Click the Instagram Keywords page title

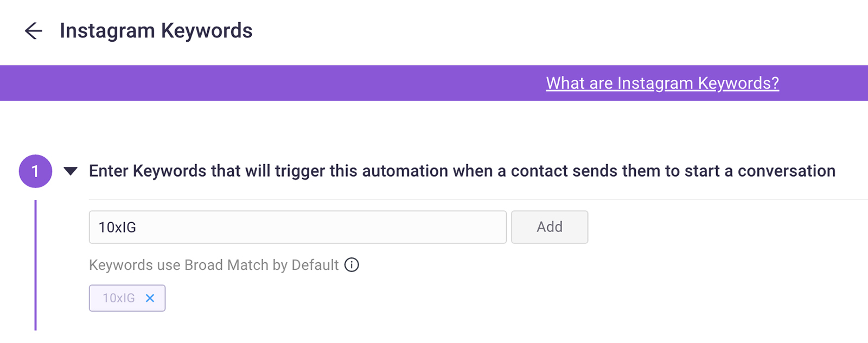click(156, 31)
